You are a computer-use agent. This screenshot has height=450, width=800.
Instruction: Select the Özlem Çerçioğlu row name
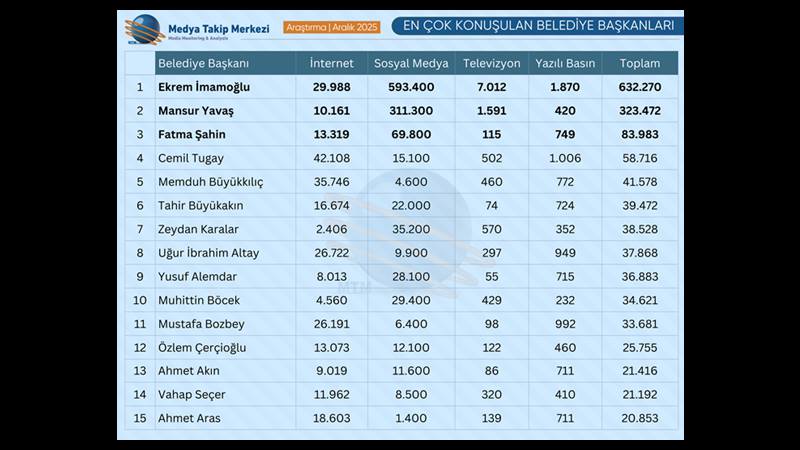(202, 347)
